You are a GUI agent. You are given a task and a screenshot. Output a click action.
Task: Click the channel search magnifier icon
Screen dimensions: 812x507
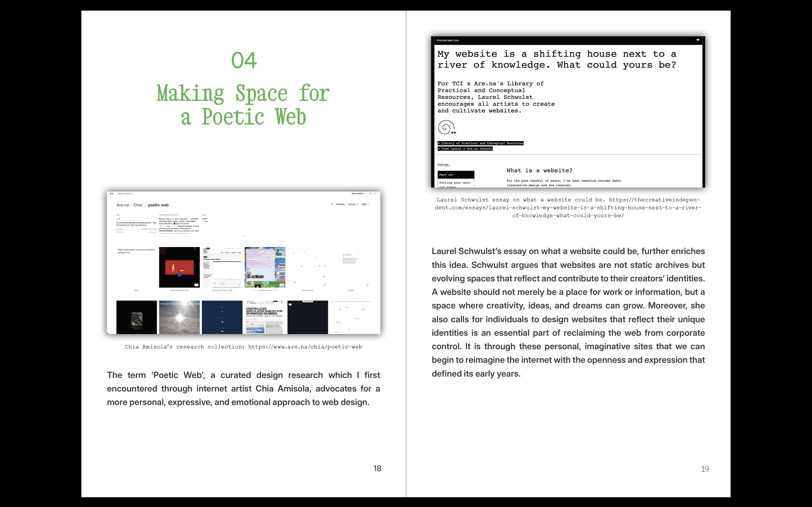332,204
